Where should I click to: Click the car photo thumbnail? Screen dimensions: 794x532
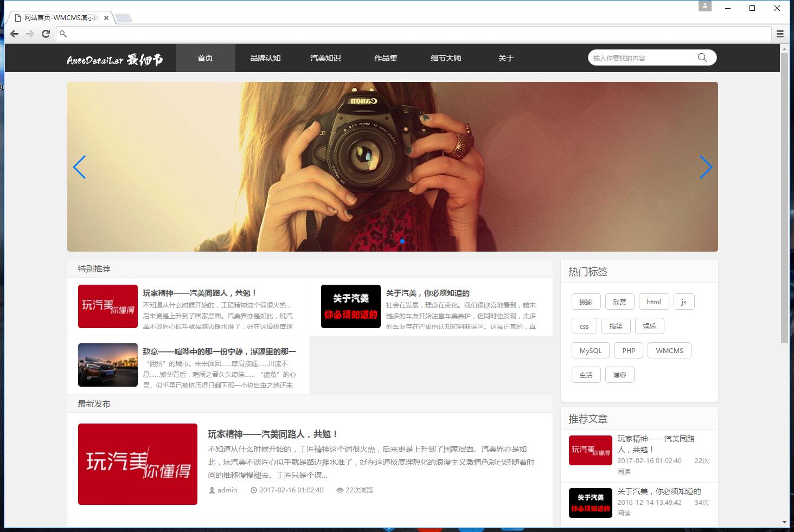point(108,365)
